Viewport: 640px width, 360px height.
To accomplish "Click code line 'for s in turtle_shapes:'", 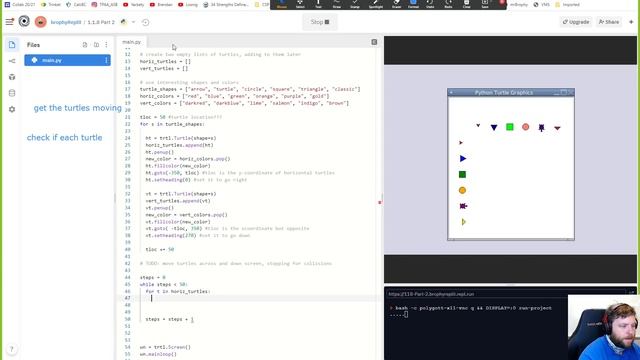I will pos(172,124).
